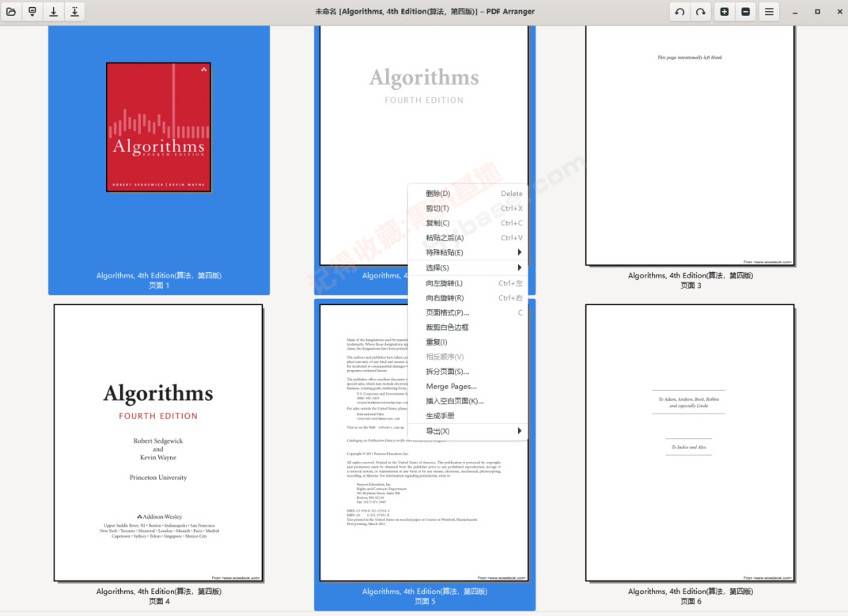The image size is (848, 616).
Task: Select Merge Pages... menu entry
Action: click(x=468, y=386)
